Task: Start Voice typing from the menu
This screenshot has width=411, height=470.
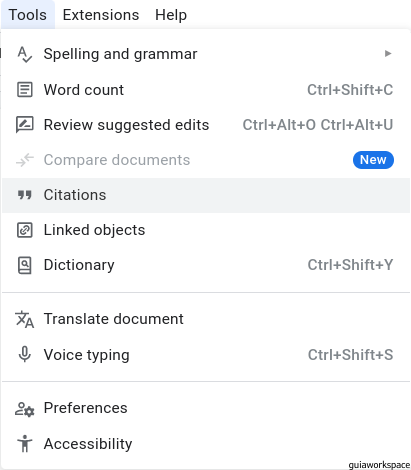Action: coord(206,355)
